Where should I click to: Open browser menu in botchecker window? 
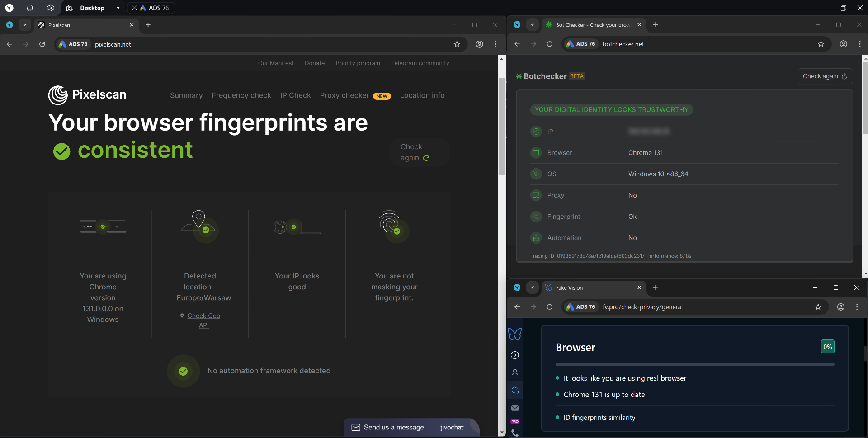tap(860, 44)
